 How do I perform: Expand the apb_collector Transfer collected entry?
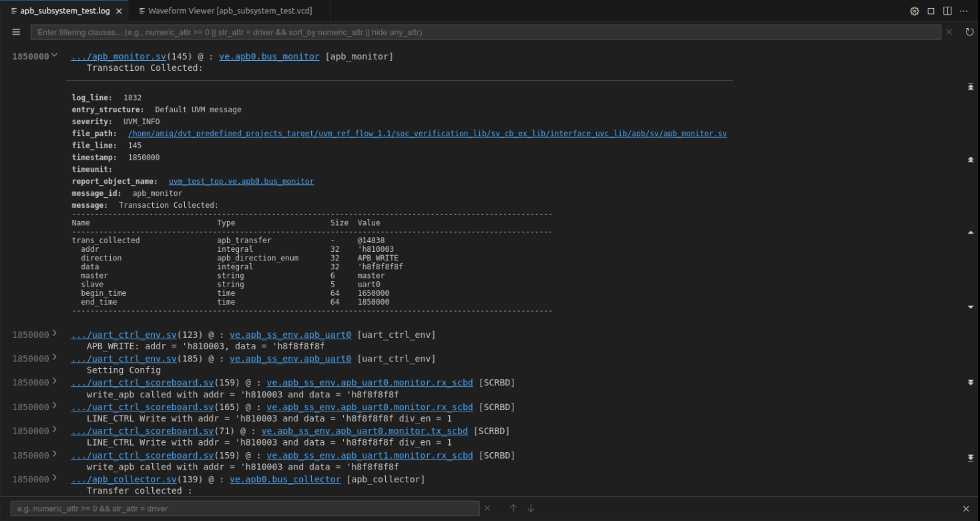pyautogui.click(x=54, y=479)
